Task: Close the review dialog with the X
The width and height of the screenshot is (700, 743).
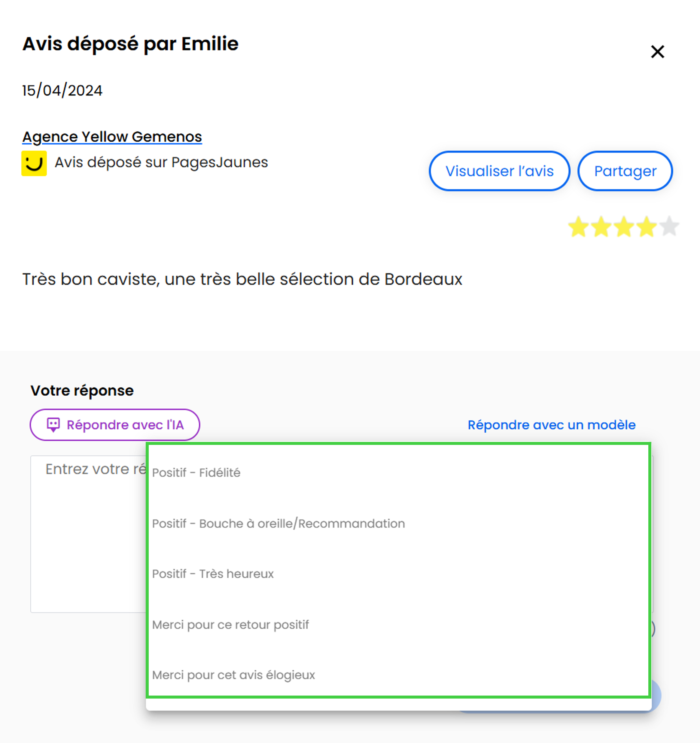Action: pos(657,52)
